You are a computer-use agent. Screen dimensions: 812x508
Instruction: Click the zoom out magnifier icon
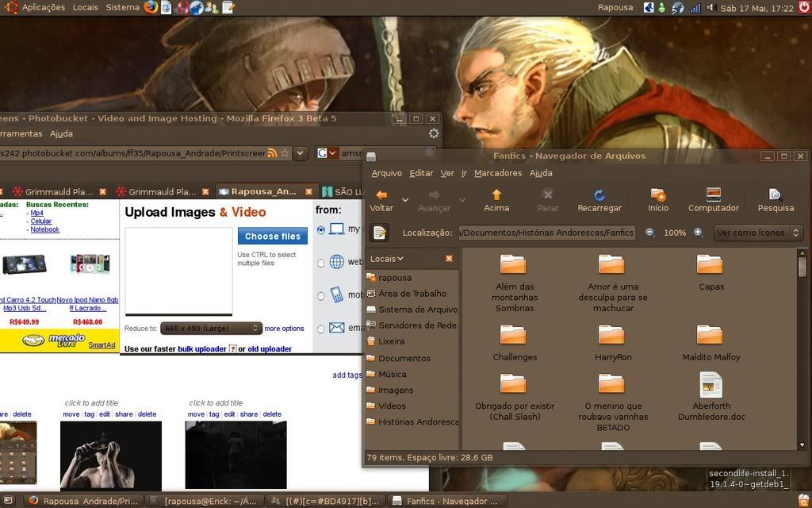(650, 233)
